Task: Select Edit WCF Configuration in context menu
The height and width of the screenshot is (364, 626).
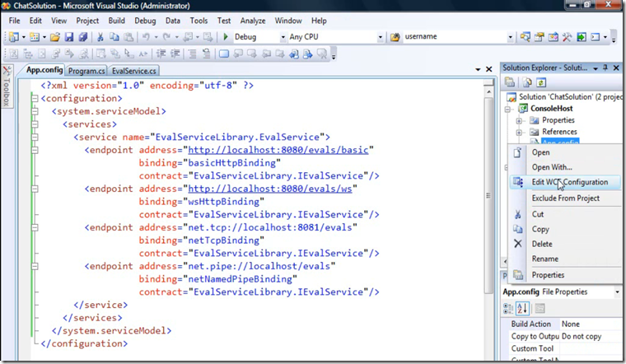Action: tap(564, 182)
